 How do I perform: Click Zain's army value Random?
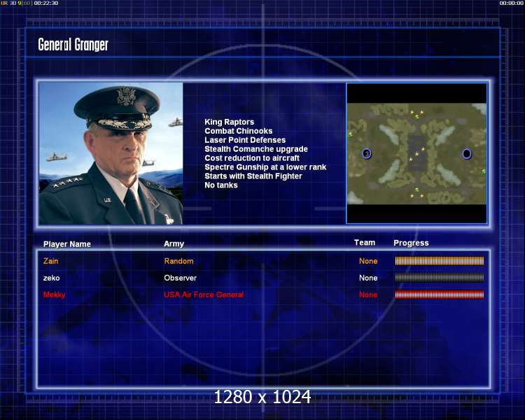coord(178,261)
